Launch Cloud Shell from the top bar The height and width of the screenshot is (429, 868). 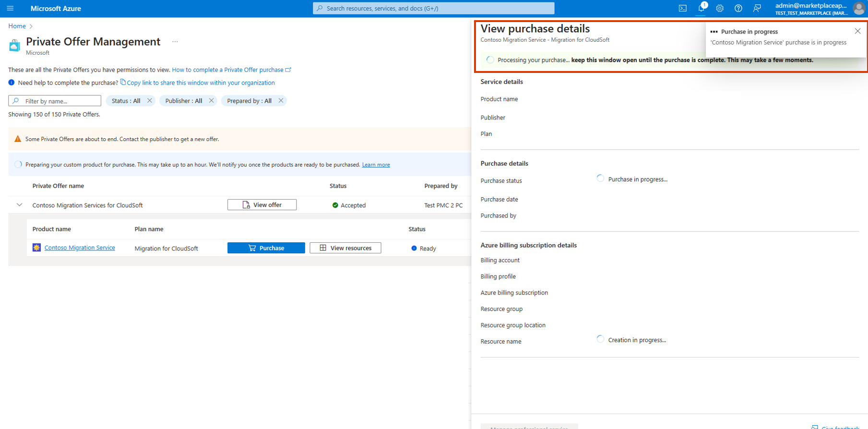pos(682,8)
